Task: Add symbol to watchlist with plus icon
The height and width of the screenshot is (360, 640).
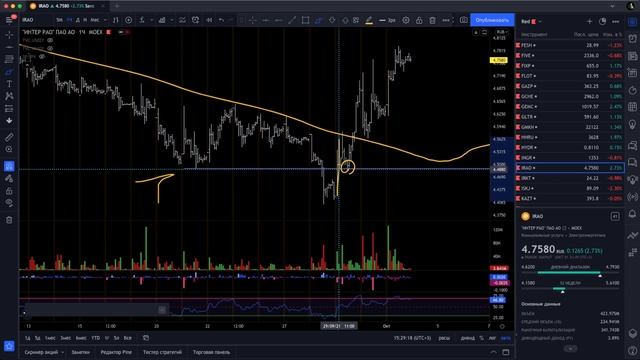Action: click(589, 21)
